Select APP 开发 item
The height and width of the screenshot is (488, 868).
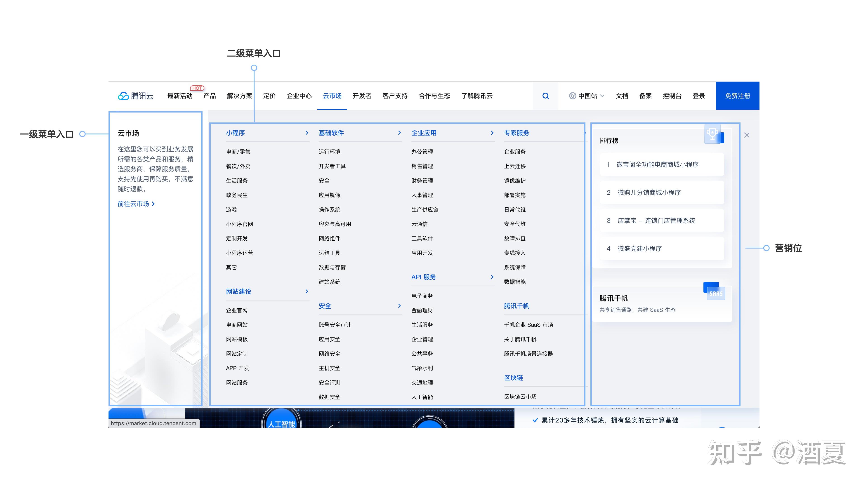(238, 368)
